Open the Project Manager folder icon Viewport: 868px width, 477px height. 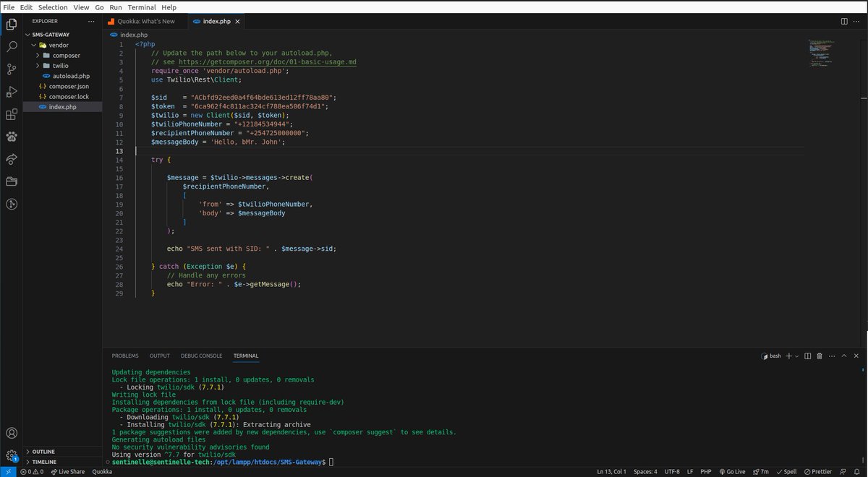[12, 181]
